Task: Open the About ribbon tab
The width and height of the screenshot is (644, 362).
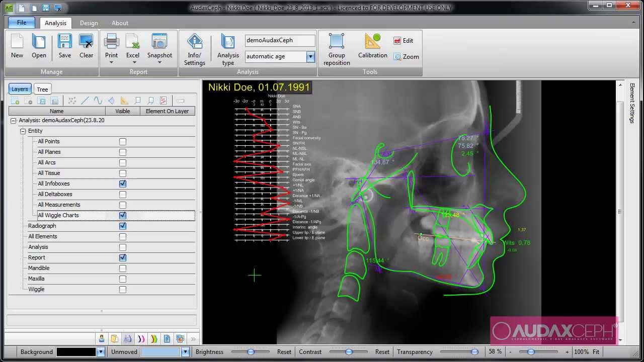Action: pos(120,23)
